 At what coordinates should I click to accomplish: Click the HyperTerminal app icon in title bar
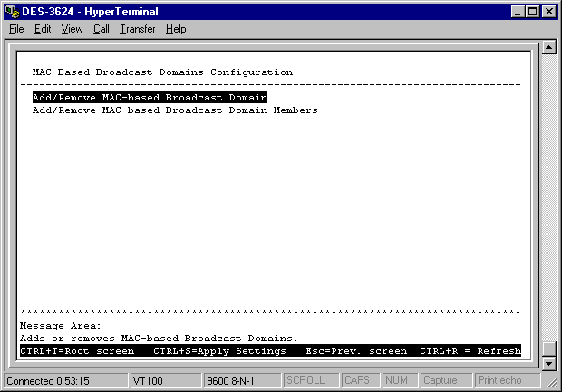point(11,11)
